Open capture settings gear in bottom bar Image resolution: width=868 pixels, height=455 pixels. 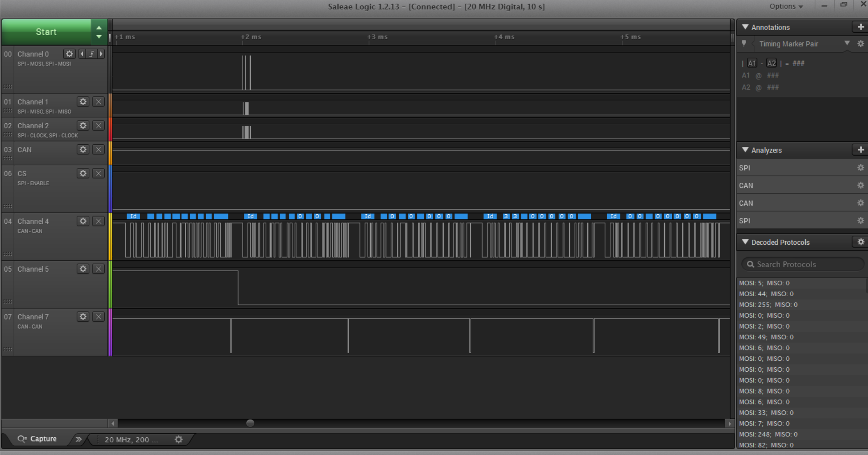(178, 440)
